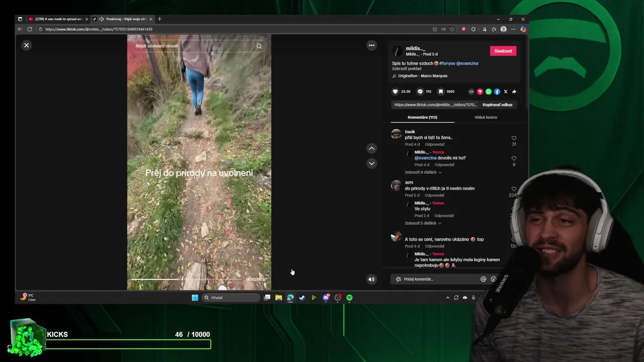
Task: Add page to favorites with star icon
Action: (x=452, y=29)
